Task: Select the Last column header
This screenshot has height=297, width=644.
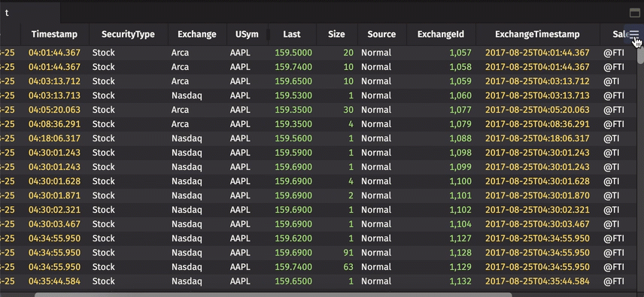Action: 292,35
